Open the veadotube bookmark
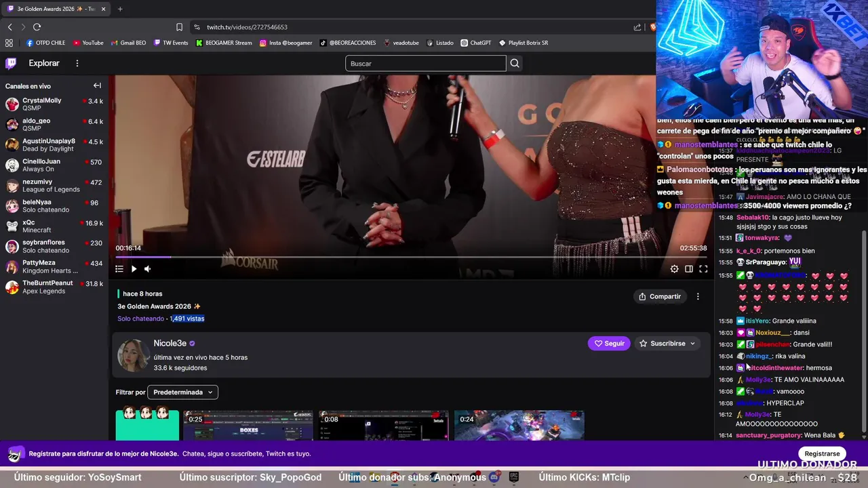 (401, 43)
